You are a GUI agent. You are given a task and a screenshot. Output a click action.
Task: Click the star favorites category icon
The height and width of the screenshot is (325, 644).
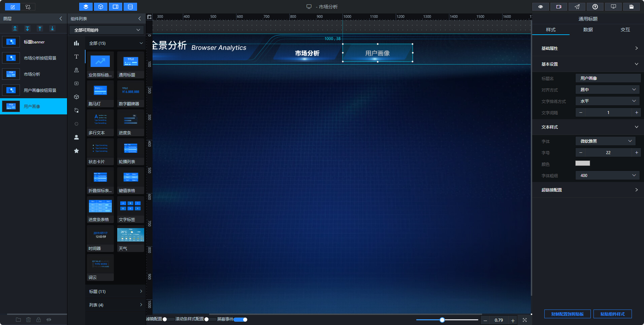point(76,151)
